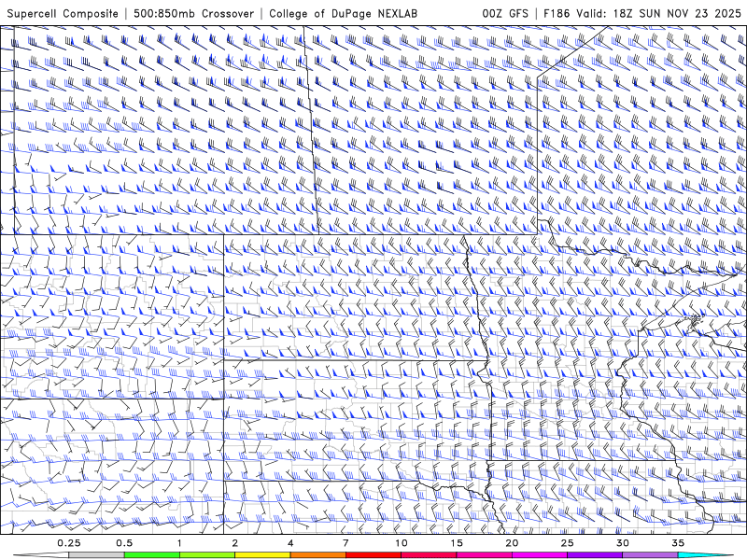Click the "0.5" legend value label
Viewport: 747px width, 560px height.
(124, 543)
